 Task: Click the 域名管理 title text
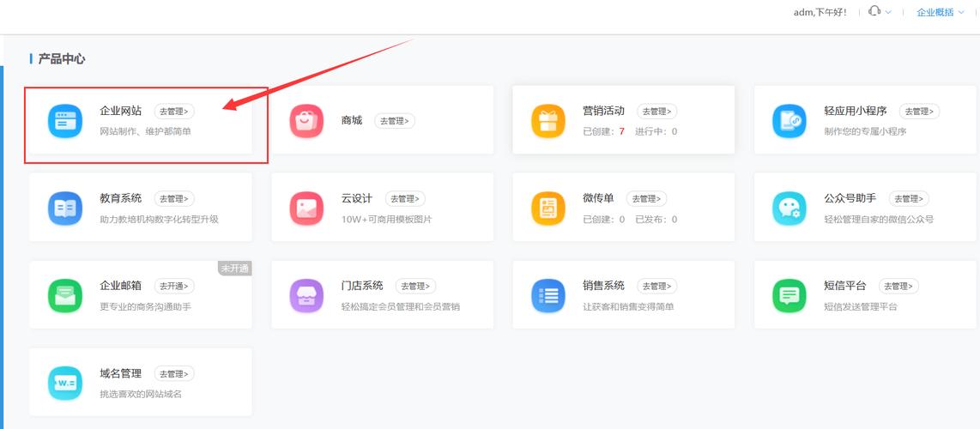point(121,373)
